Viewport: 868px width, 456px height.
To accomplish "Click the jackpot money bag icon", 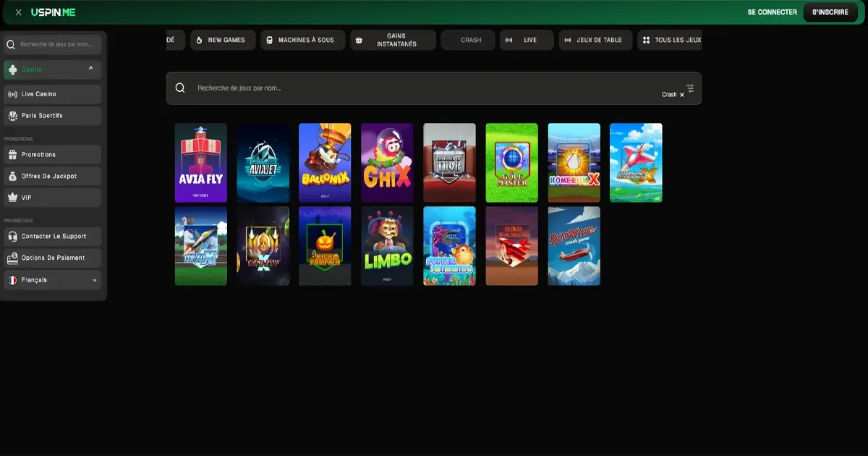I will point(12,176).
